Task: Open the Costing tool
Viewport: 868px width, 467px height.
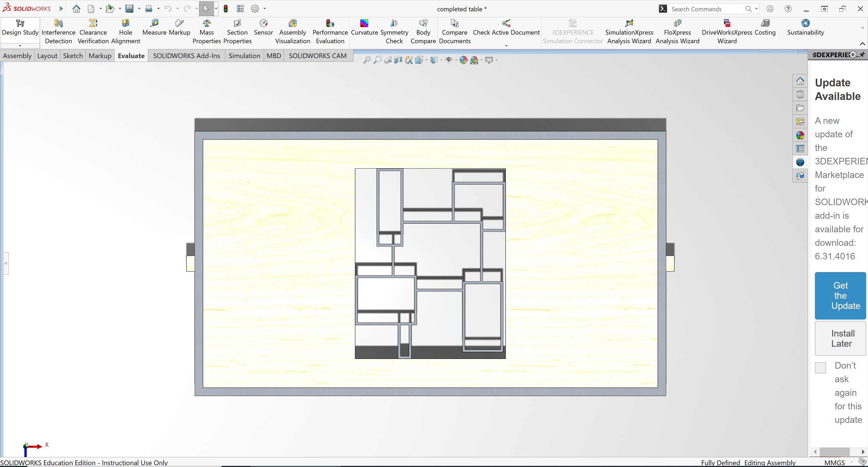Action: (765, 28)
